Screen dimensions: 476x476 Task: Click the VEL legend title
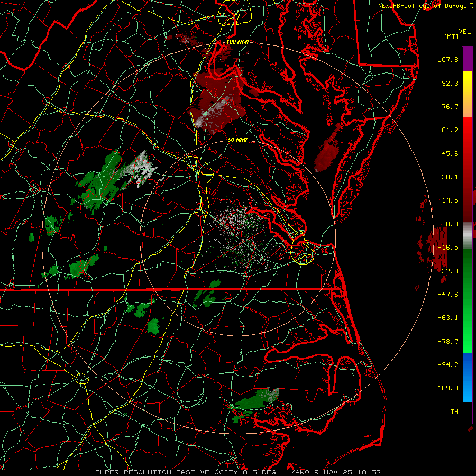coord(464,32)
